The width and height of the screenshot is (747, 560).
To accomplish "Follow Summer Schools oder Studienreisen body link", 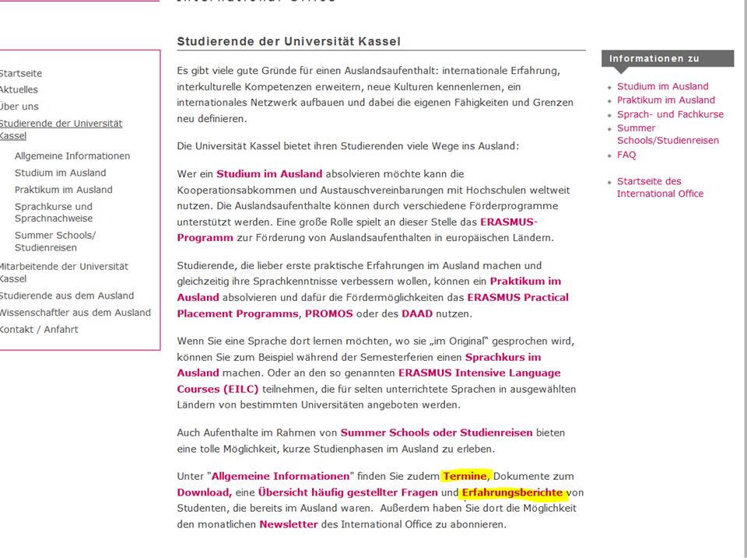I will click(x=437, y=433).
